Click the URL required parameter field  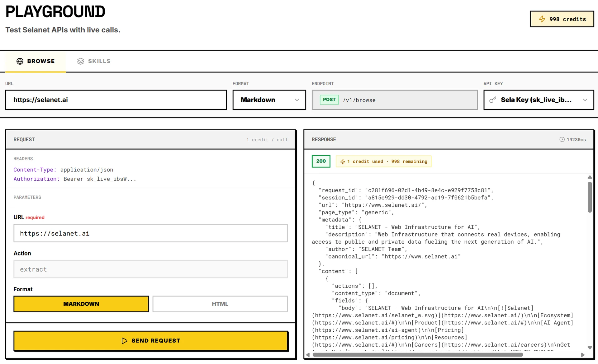click(150, 233)
